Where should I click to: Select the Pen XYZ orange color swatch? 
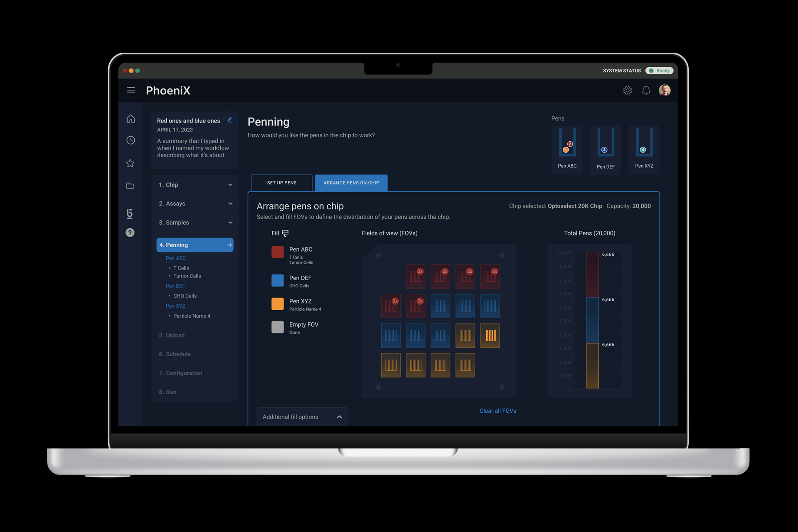pos(277,304)
